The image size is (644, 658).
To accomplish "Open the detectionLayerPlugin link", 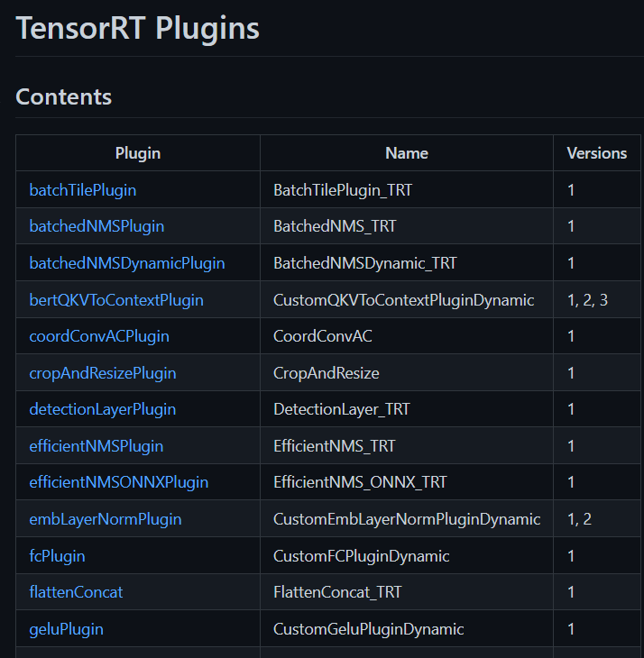I will point(103,409).
